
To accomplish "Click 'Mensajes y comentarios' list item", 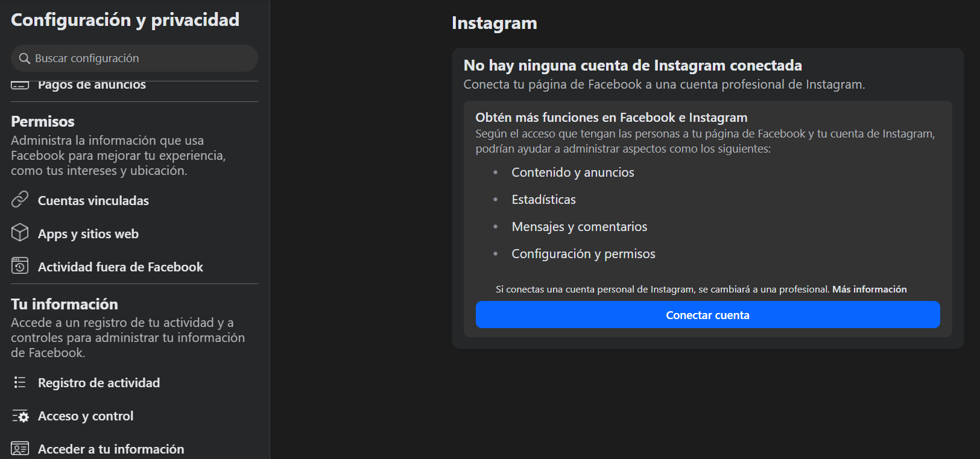I will [579, 227].
